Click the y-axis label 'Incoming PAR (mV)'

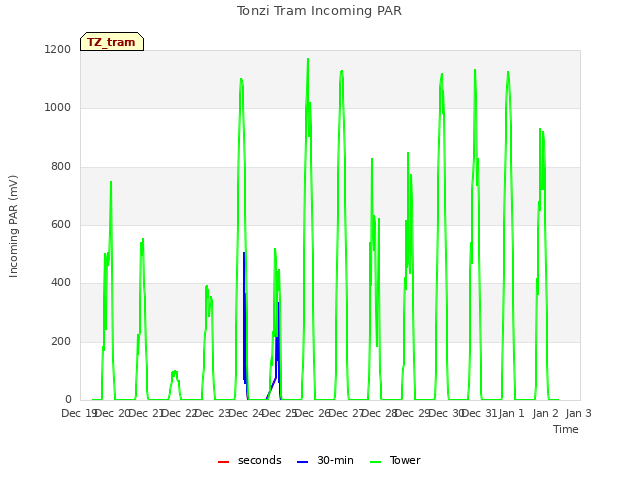coord(13,227)
